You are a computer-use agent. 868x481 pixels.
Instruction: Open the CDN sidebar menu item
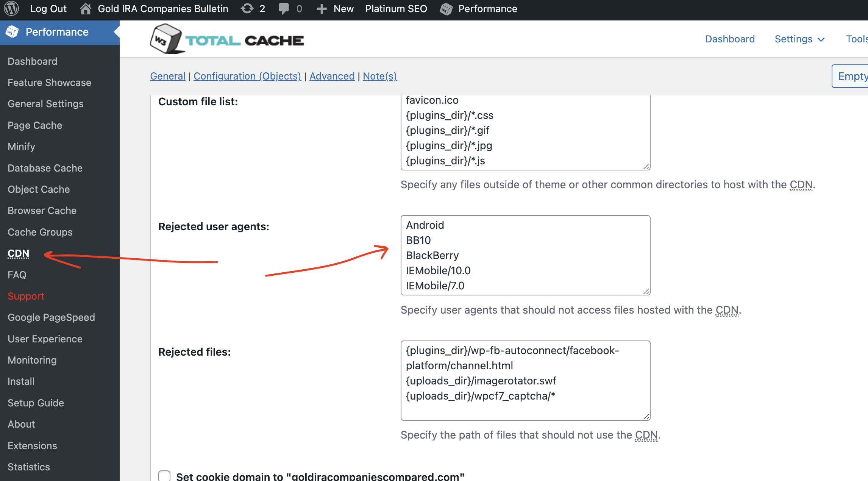(18, 253)
